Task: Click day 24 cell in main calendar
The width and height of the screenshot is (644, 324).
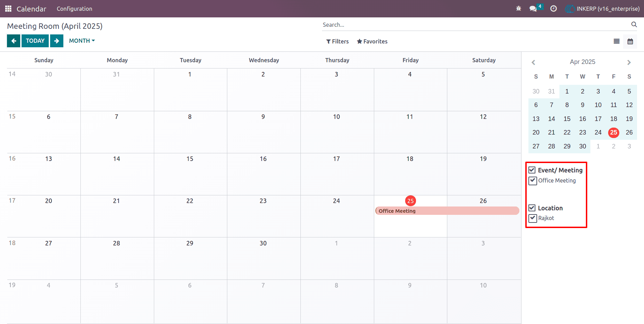Action: click(337, 216)
